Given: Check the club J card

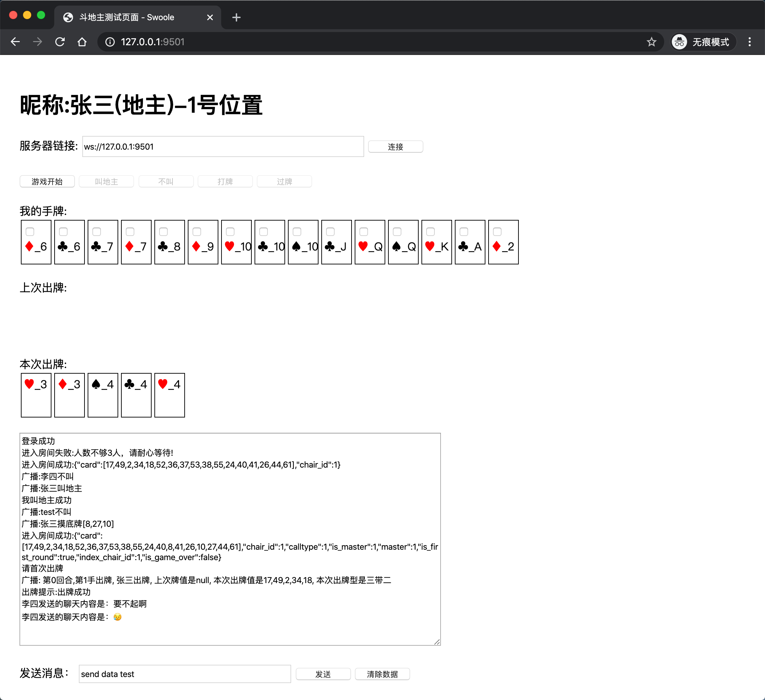Looking at the screenshot, I should pos(330,232).
